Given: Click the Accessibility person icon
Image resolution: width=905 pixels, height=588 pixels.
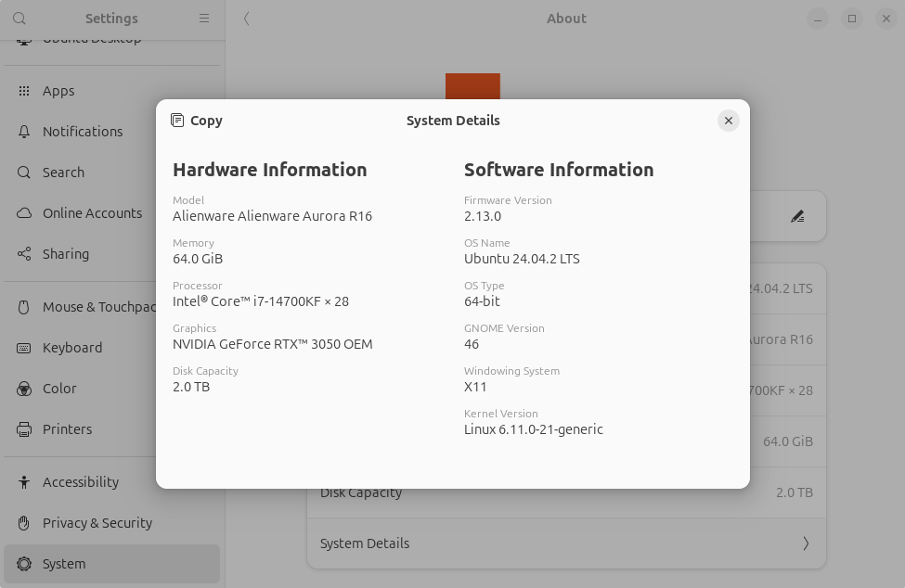Looking at the screenshot, I should pyautogui.click(x=23, y=482).
